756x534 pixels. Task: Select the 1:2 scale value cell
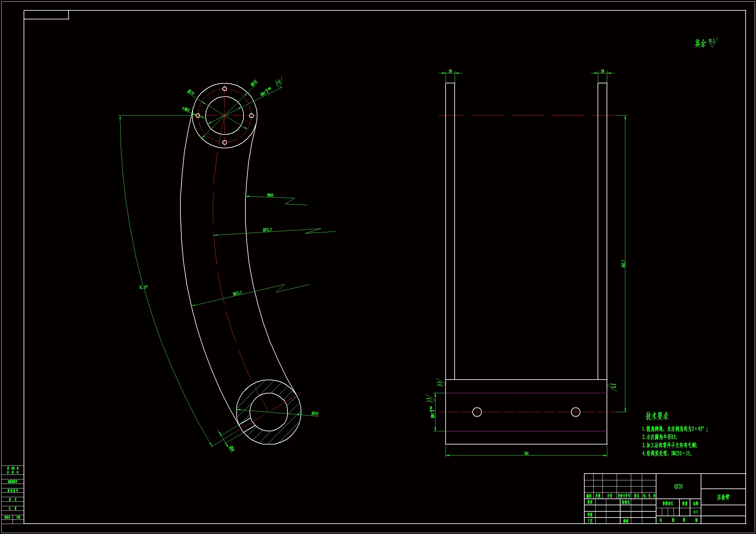pyautogui.click(x=696, y=512)
